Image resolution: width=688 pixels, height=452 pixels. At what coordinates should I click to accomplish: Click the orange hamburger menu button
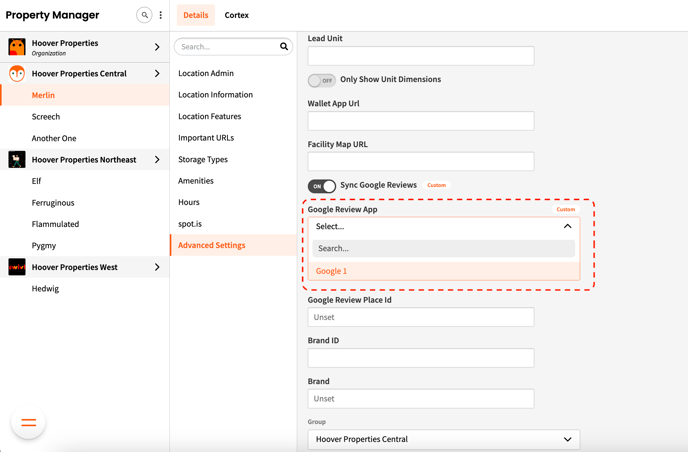coord(28,423)
